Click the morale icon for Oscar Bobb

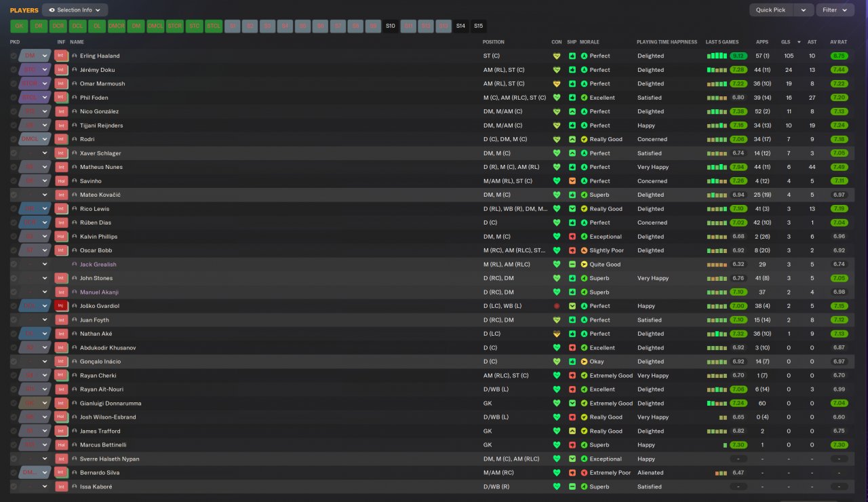pyautogui.click(x=584, y=250)
